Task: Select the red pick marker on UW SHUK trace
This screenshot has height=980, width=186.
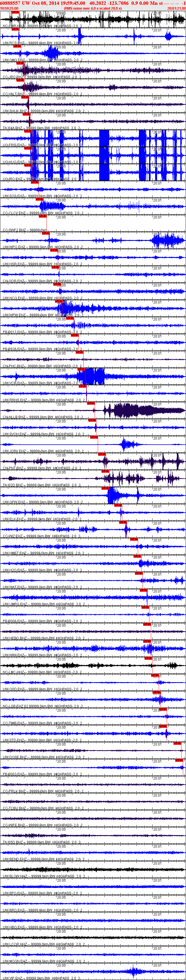Action: [25, 97]
